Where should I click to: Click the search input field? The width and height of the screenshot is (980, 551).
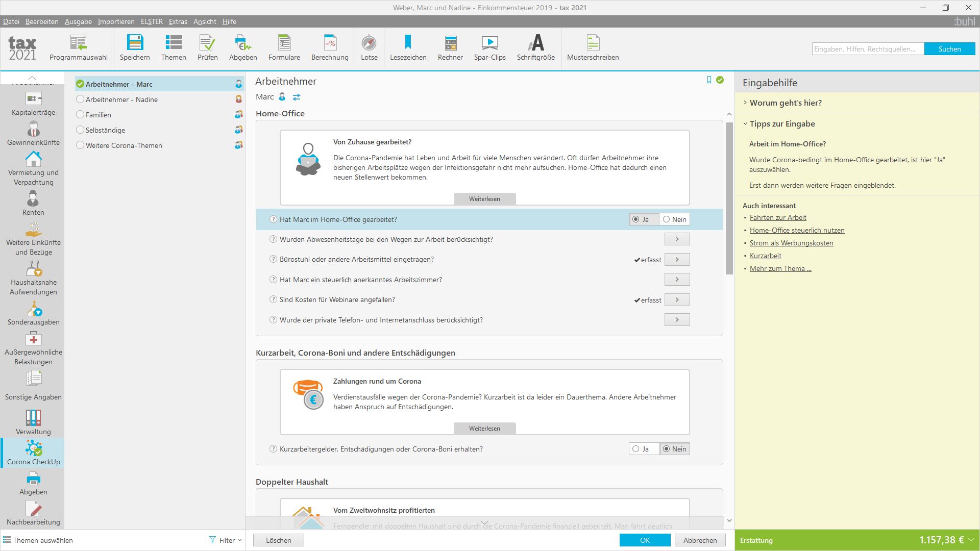click(x=868, y=49)
